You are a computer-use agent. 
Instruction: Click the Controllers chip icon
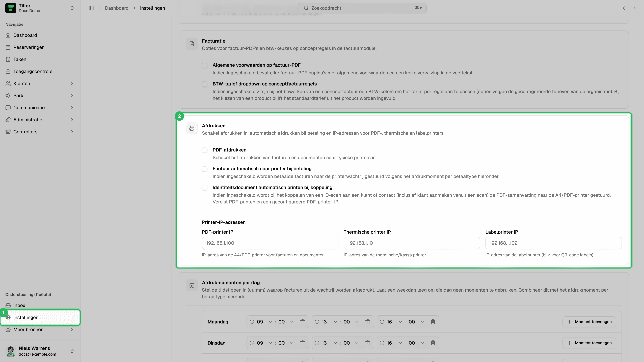(8, 132)
